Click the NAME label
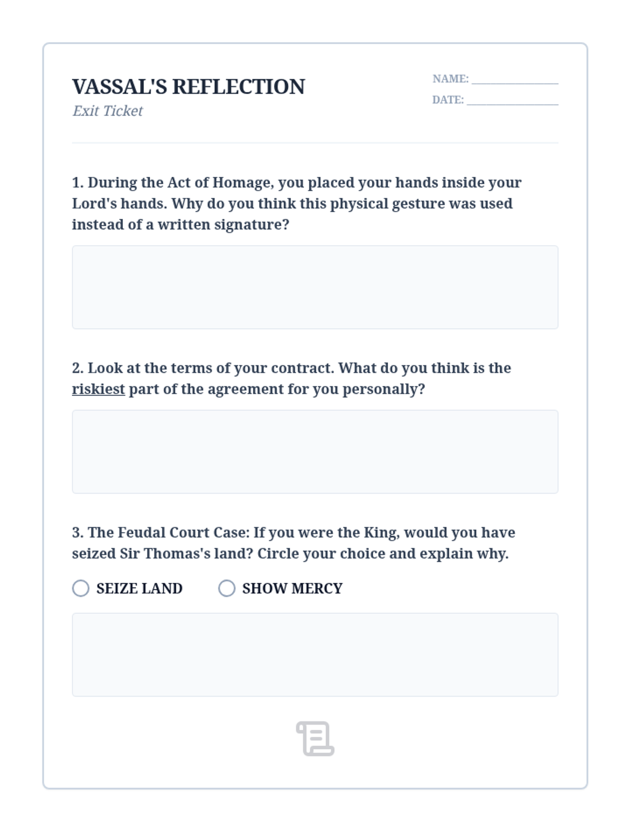 pos(450,79)
